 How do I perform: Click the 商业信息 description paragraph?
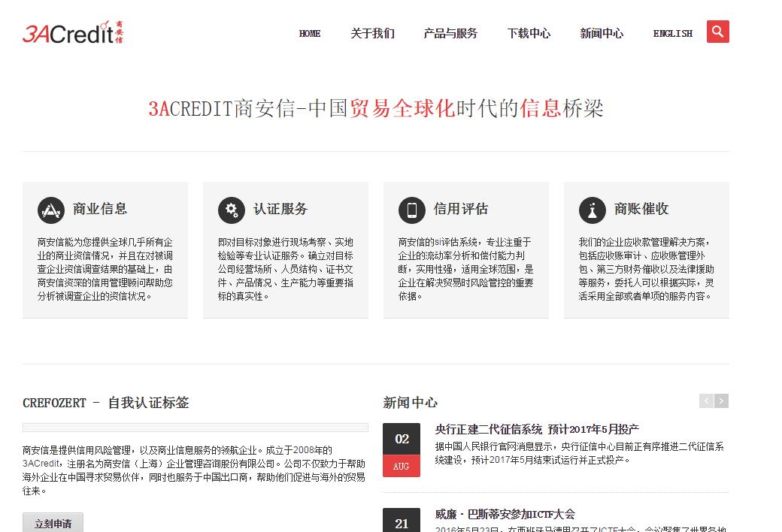coord(105,269)
